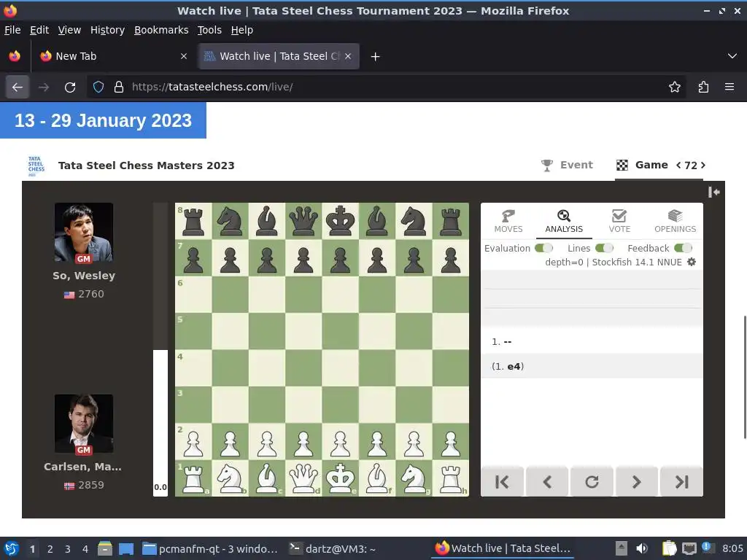Close the Watch live tab
Screen dimensions: 747x560
[348, 56]
